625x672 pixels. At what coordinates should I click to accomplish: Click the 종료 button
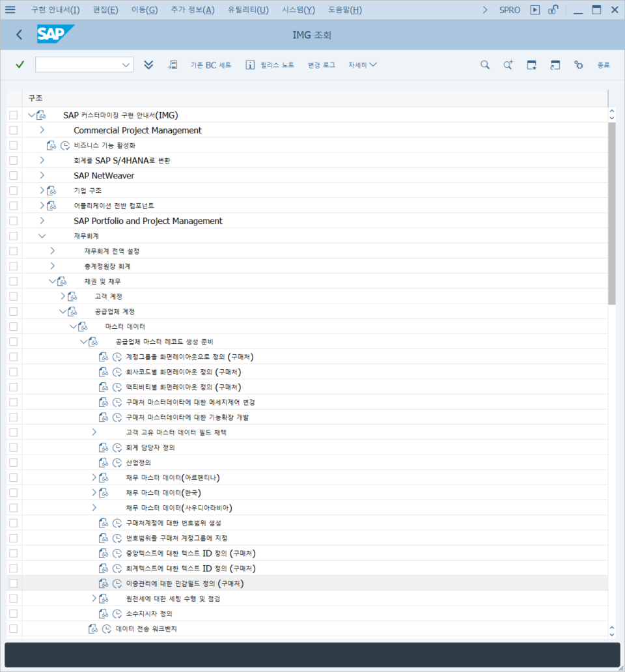pyautogui.click(x=603, y=65)
